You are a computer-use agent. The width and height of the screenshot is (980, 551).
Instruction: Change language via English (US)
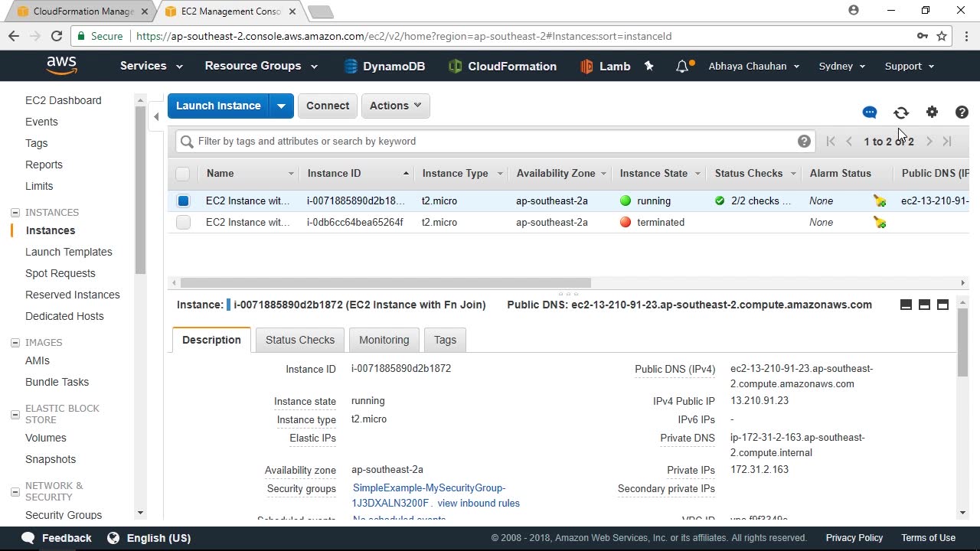coord(149,538)
